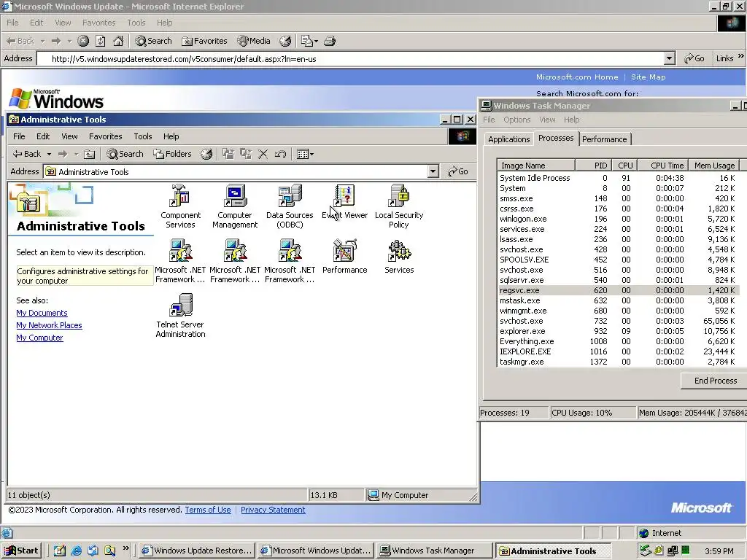Click Stop icon in Internet Explorer toolbar
The image size is (747, 560).
pyautogui.click(x=83, y=41)
